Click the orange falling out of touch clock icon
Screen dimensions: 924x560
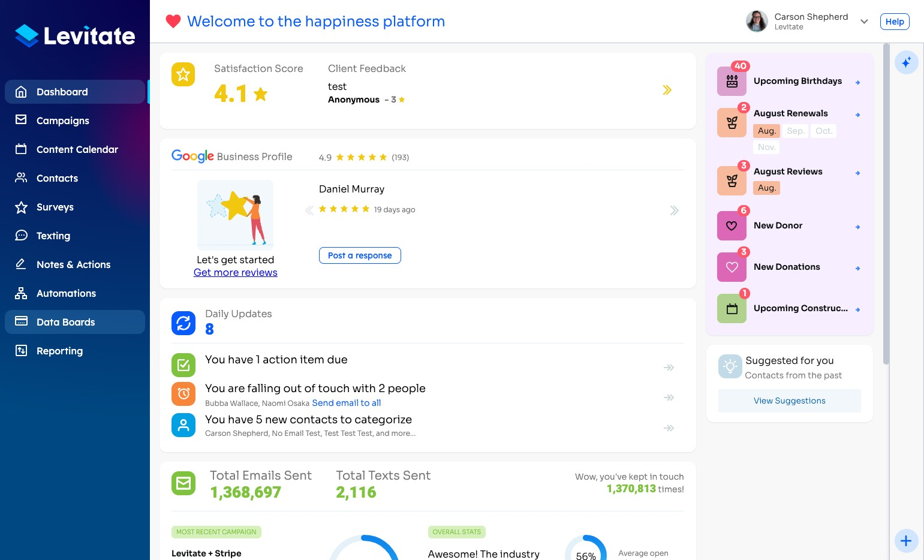[183, 394]
